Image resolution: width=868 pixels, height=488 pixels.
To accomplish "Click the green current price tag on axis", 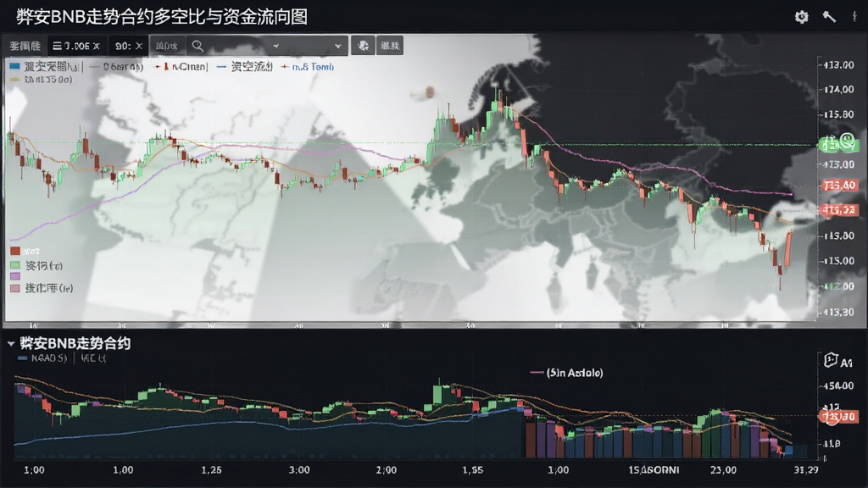I will coord(838,144).
